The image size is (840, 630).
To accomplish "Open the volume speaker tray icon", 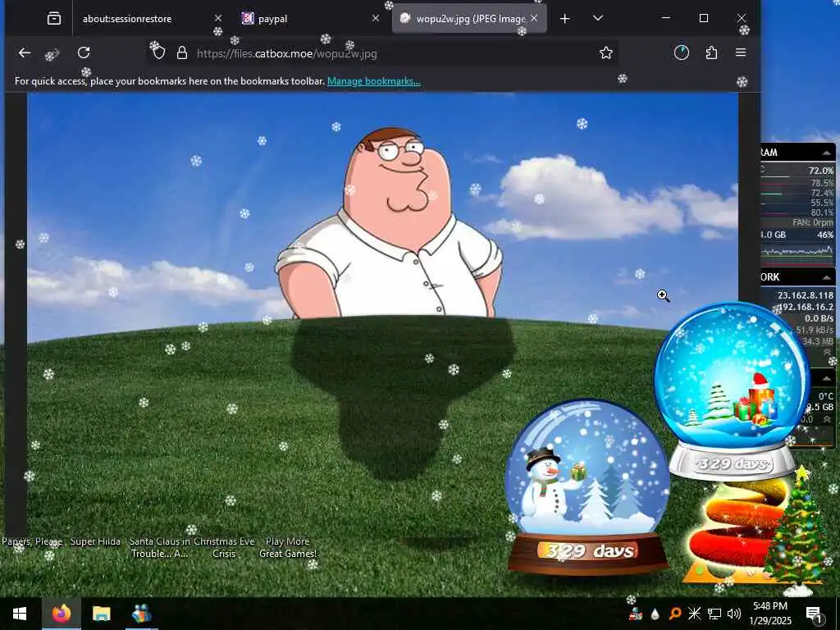I will coord(734,614).
